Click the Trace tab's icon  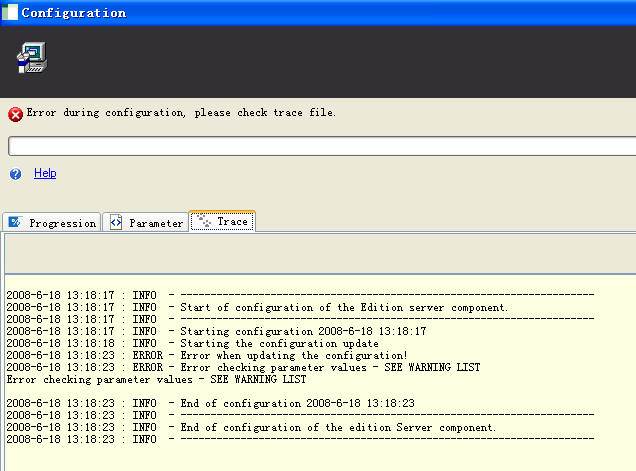click(203, 221)
